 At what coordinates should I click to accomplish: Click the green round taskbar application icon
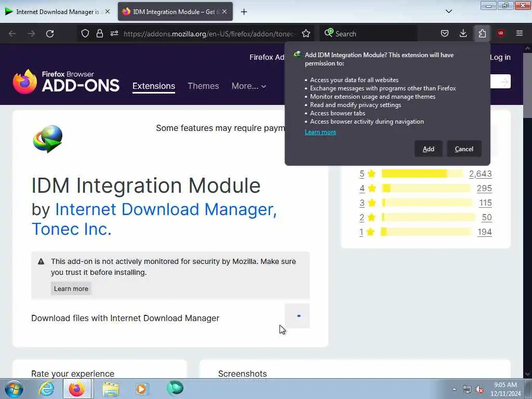click(175, 388)
